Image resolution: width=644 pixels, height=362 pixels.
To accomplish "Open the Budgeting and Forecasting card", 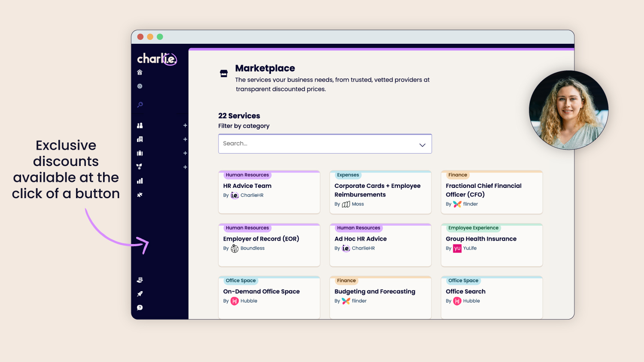I will (x=380, y=297).
